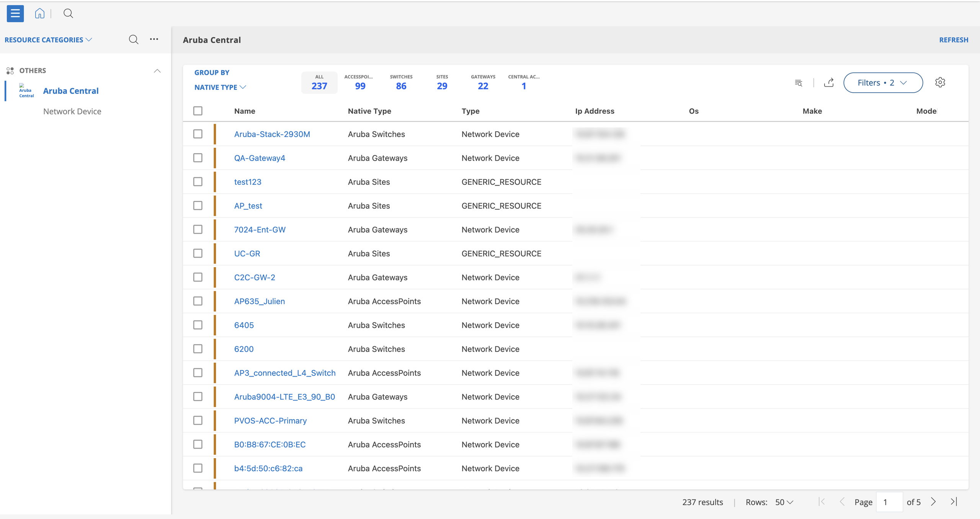Image resolution: width=980 pixels, height=519 pixels.
Task: Select the Sites 29 tab
Action: [x=442, y=82]
